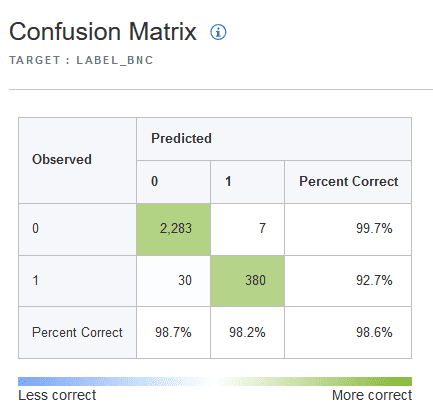Select the green 380 cell
Image resolution: width=433 pixels, height=419 pixels.
[247, 281]
